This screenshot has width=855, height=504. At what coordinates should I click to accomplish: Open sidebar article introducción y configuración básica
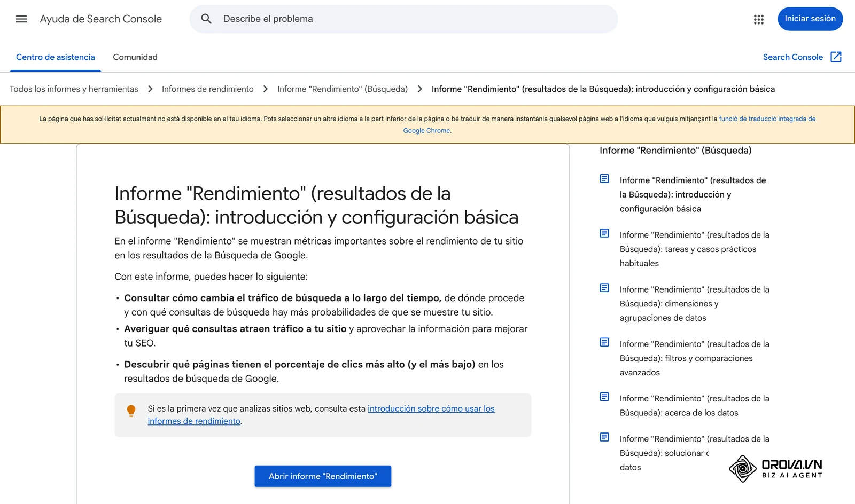click(x=693, y=195)
